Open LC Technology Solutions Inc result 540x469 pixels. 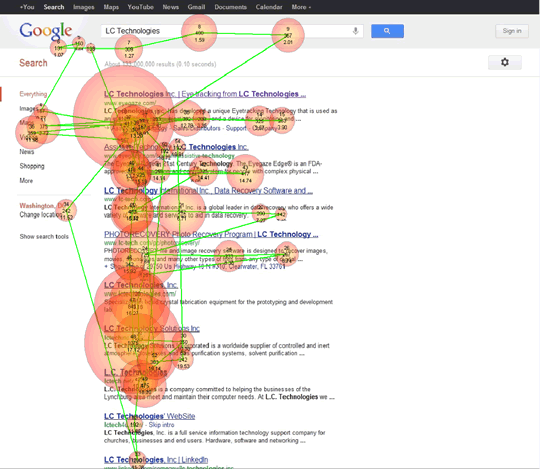click(152, 329)
